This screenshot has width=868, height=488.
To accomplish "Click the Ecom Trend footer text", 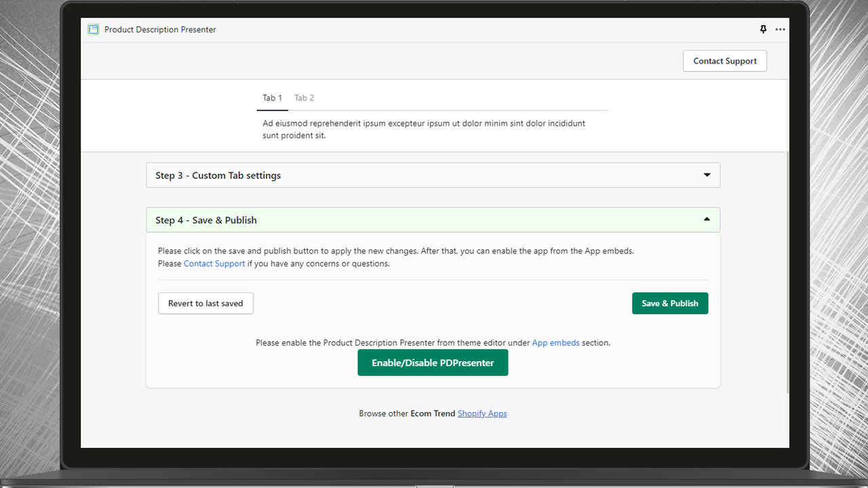I will (x=431, y=413).
